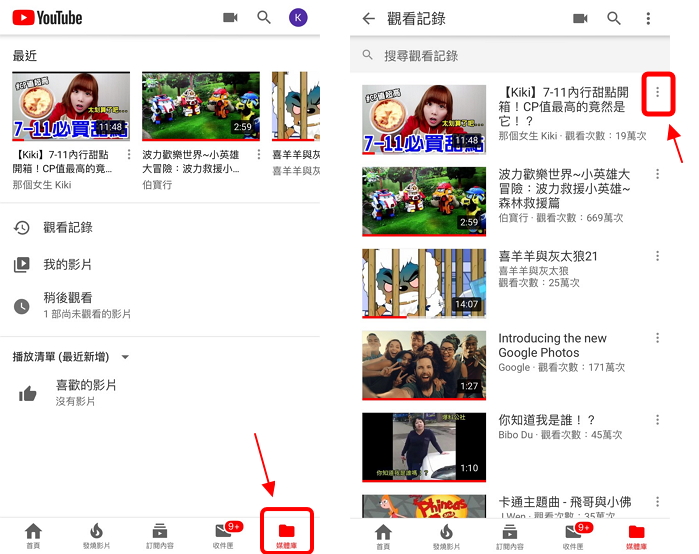The width and height of the screenshot is (699, 554).
Task: Play the 波力歡樂世界 thumbnail in recent row
Action: (x=201, y=106)
